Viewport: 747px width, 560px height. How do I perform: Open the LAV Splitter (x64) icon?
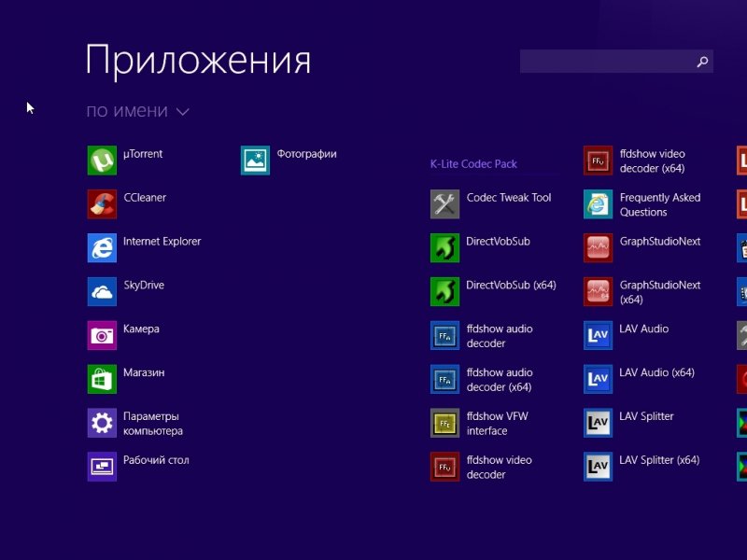[599, 467]
